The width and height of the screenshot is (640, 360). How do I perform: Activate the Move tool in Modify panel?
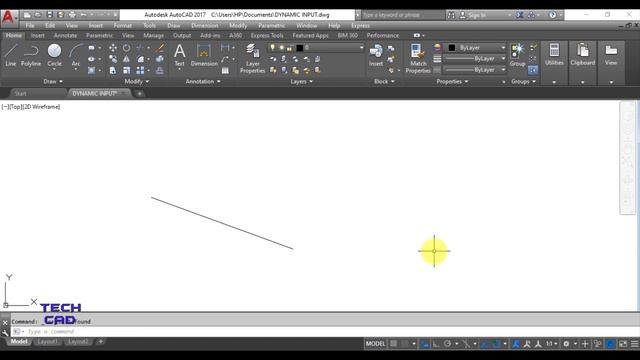(x=113, y=48)
